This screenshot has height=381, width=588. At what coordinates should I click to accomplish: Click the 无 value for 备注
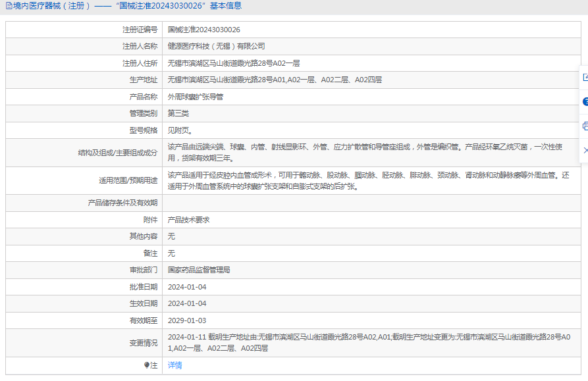tap(171, 253)
